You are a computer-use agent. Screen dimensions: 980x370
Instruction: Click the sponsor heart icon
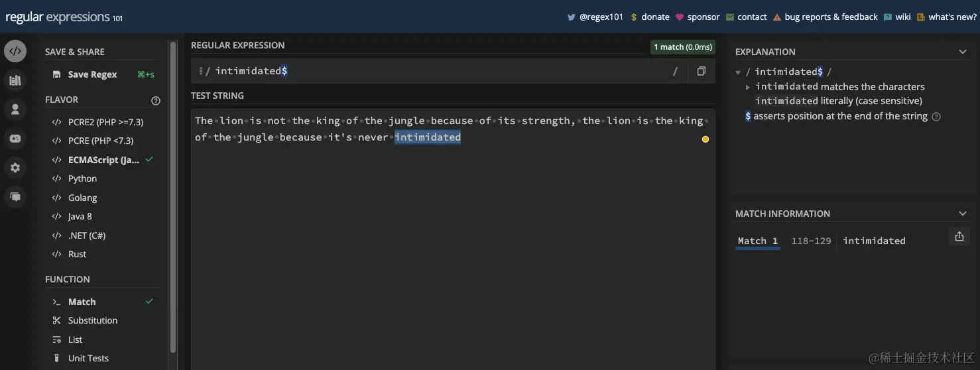click(x=680, y=17)
